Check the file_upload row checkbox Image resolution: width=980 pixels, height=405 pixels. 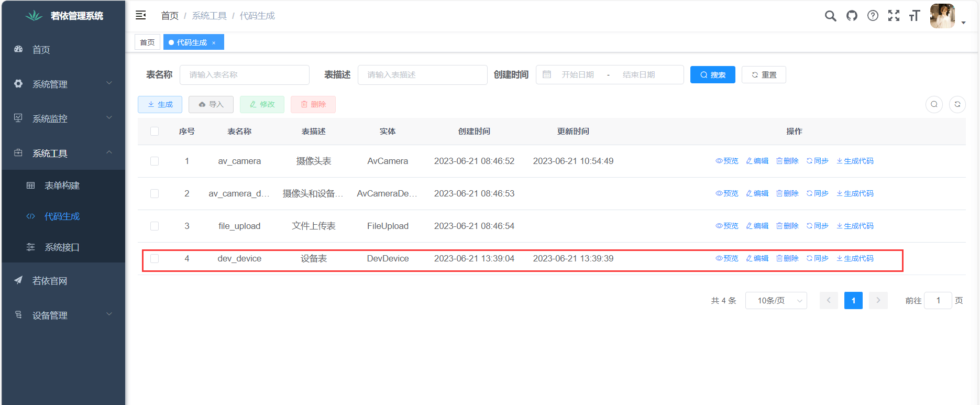[x=155, y=226]
